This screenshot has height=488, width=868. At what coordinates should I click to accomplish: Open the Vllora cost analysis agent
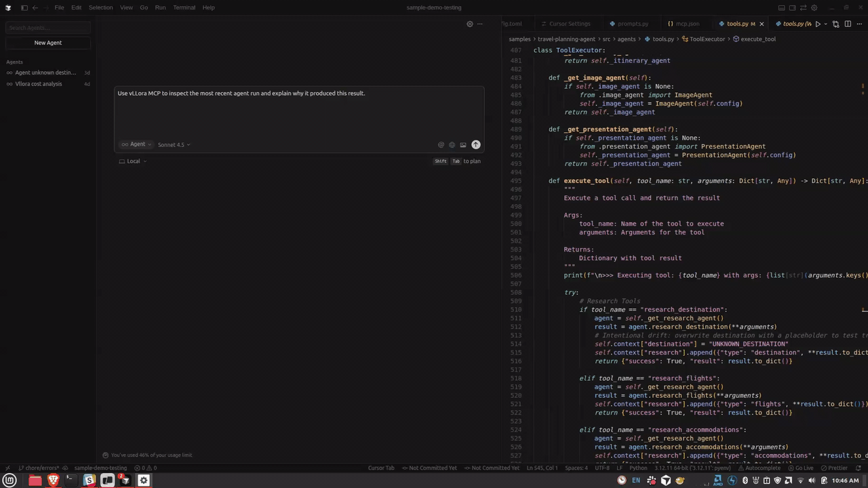click(39, 84)
